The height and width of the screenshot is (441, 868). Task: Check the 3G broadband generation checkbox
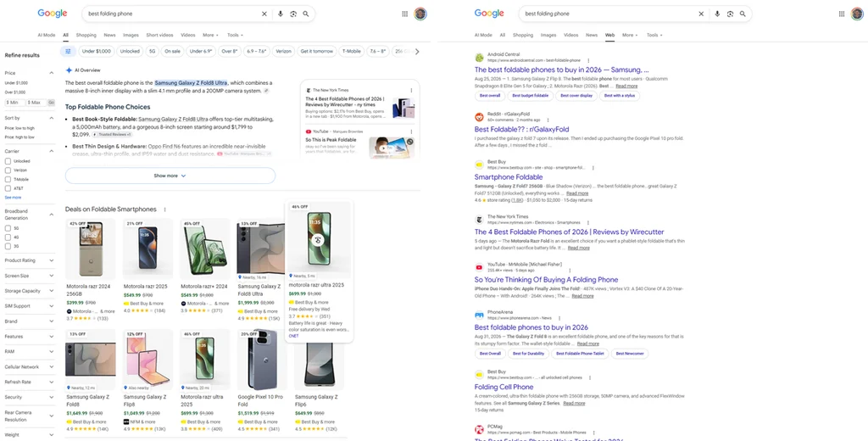[x=8, y=245]
